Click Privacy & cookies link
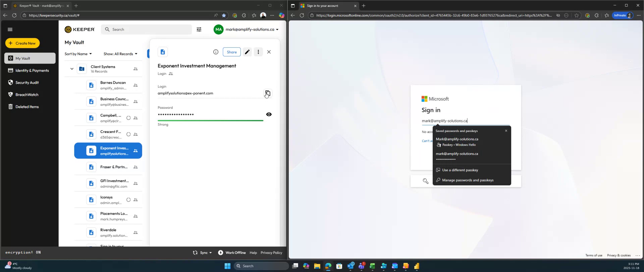Screen dimensions: 644x272 click(x=619, y=255)
